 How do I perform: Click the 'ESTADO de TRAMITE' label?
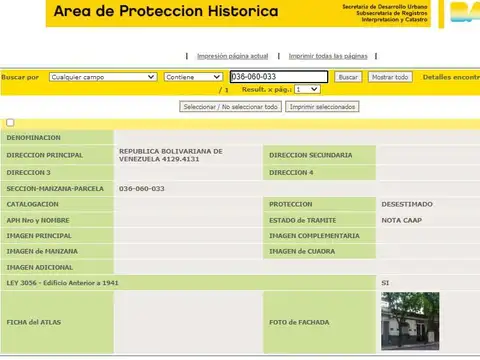click(303, 220)
